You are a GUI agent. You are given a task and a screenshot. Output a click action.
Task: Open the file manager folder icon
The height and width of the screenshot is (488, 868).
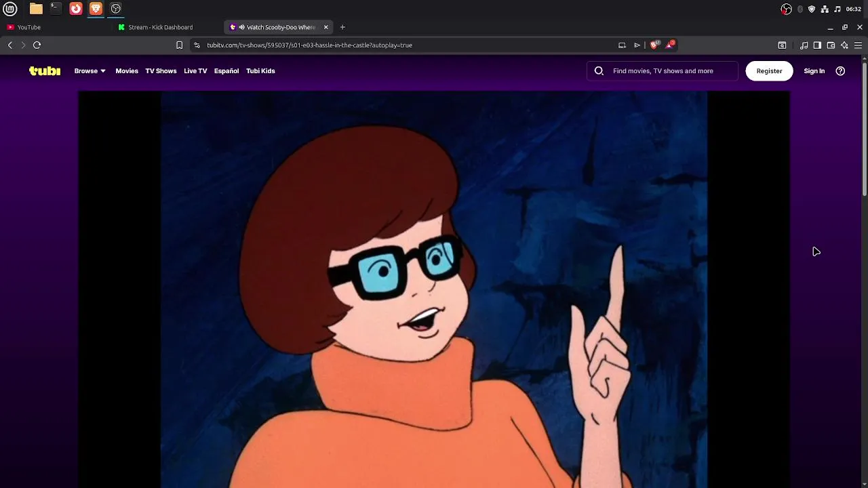pos(36,9)
